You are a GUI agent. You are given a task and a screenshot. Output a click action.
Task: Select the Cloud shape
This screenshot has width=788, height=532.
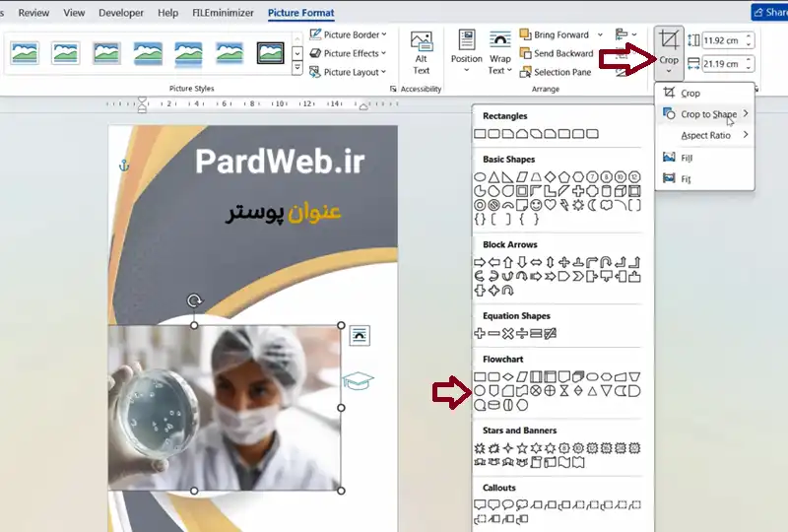point(607,205)
